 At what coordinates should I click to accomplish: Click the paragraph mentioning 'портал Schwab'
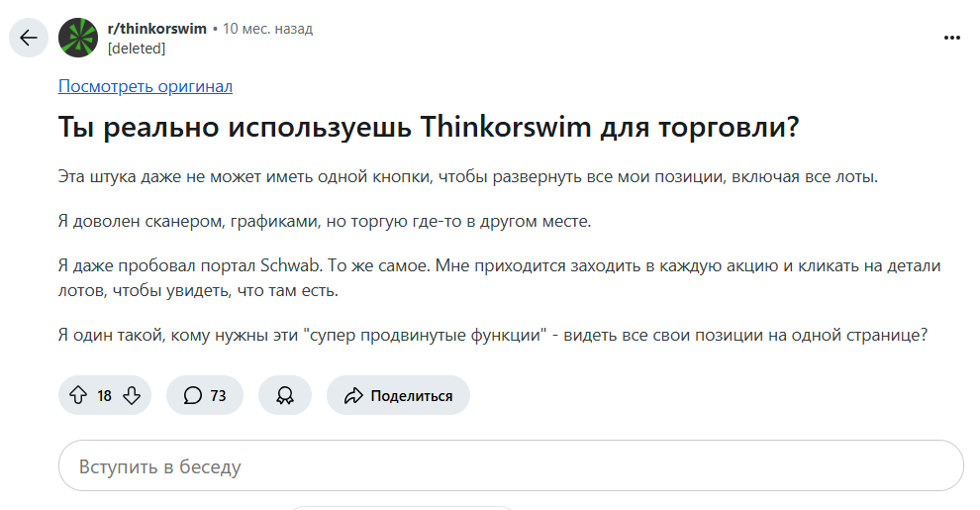499,278
